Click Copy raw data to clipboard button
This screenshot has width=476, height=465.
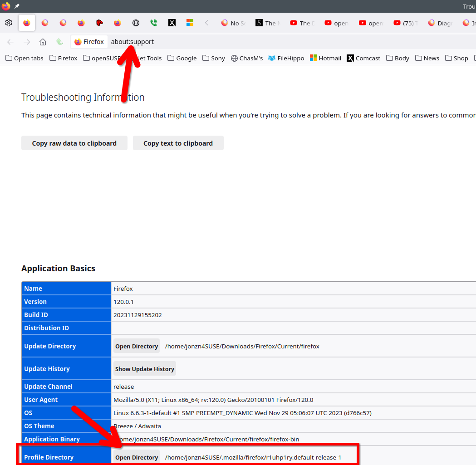point(74,143)
